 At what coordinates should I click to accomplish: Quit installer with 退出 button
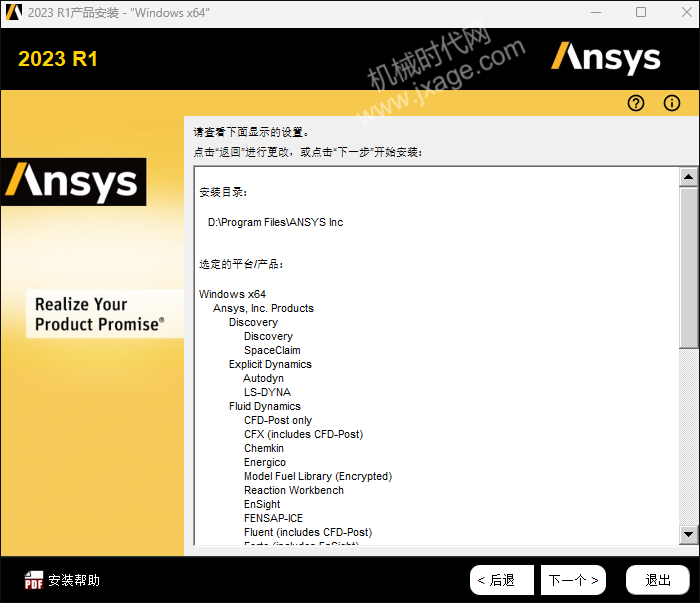(x=658, y=580)
